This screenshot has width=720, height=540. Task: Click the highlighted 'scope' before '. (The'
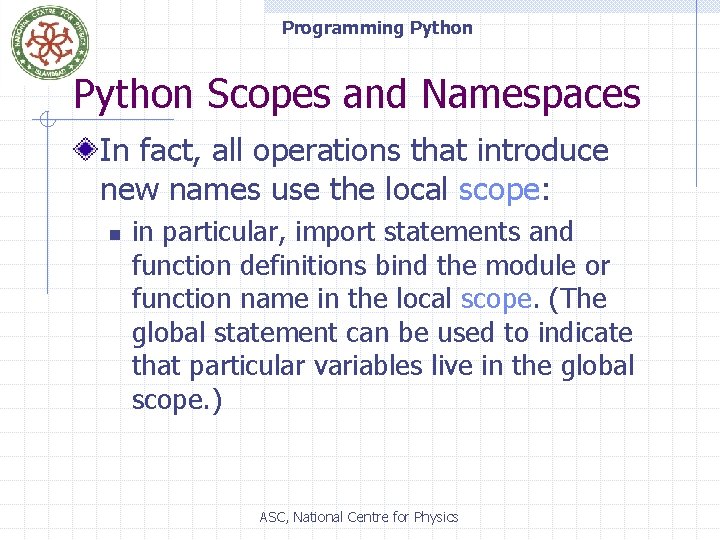coord(496,299)
